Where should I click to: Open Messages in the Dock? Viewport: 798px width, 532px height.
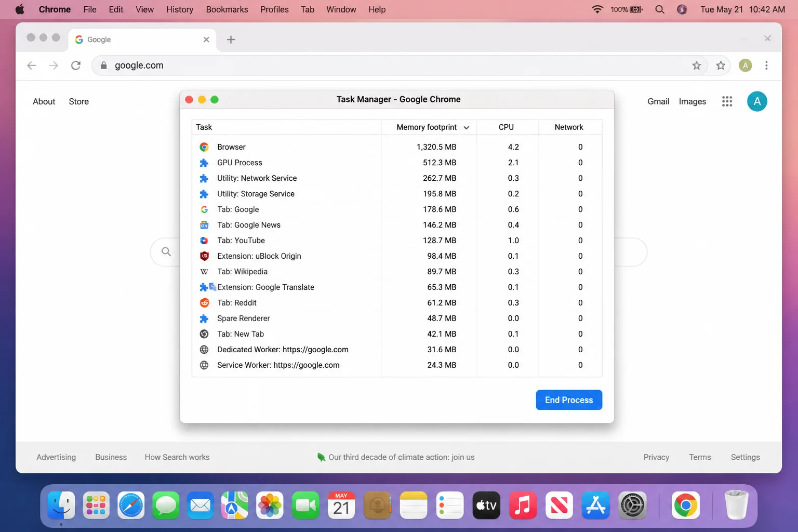pyautogui.click(x=166, y=505)
